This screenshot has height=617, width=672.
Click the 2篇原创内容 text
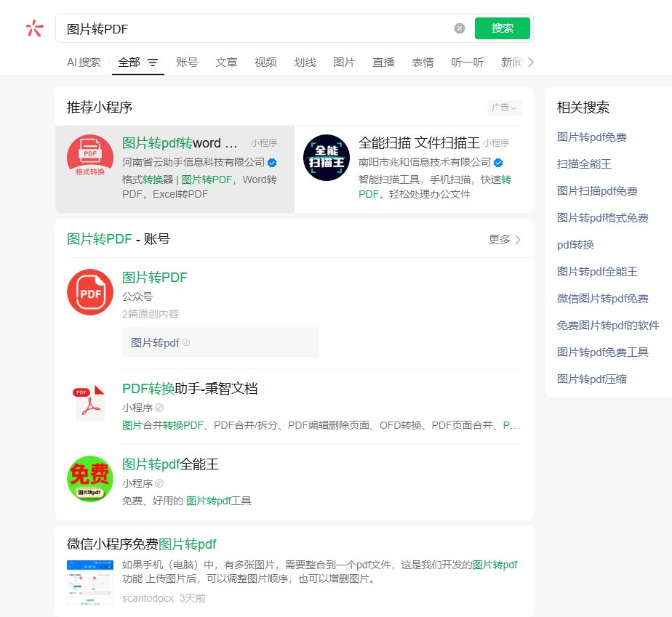pos(151,314)
